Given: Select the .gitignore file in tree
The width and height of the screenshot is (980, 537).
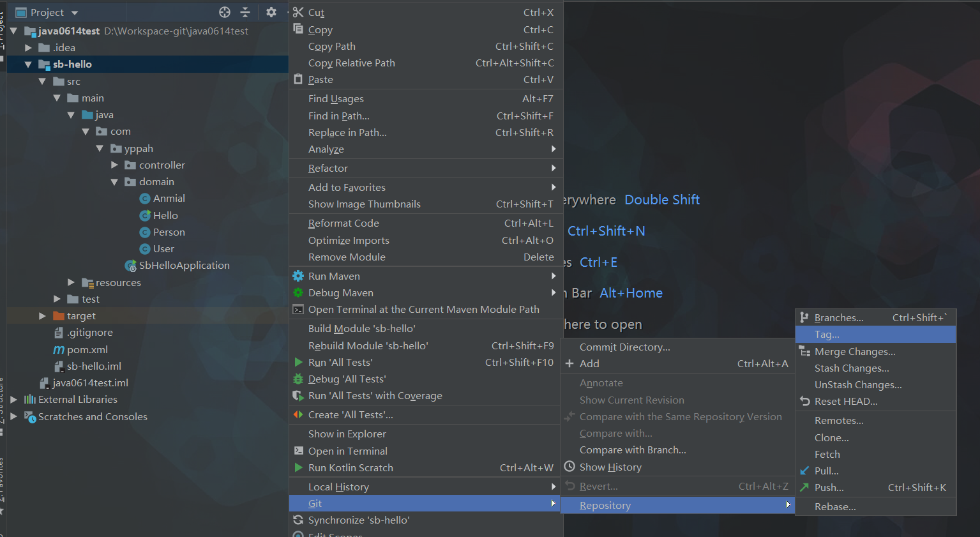Looking at the screenshot, I should (x=89, y=333).
